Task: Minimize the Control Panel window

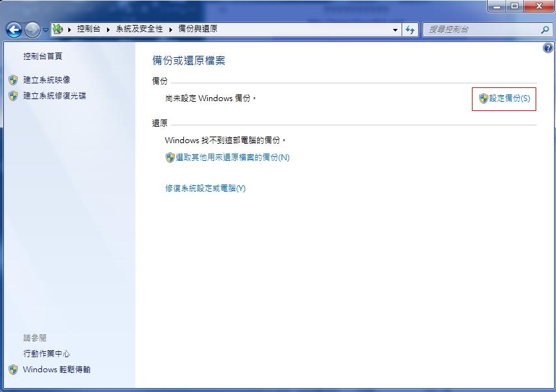Action: coord(497,6)
